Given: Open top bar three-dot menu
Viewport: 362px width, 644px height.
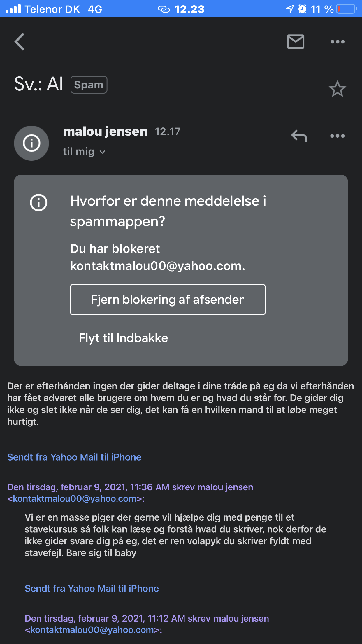Looking at the screenshot, I should pos(337,42).
